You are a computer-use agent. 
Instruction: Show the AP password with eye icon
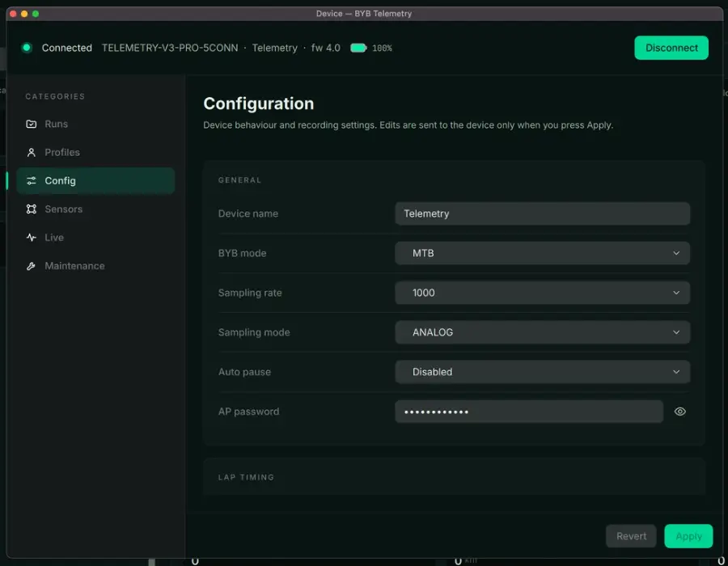(679, 412)
